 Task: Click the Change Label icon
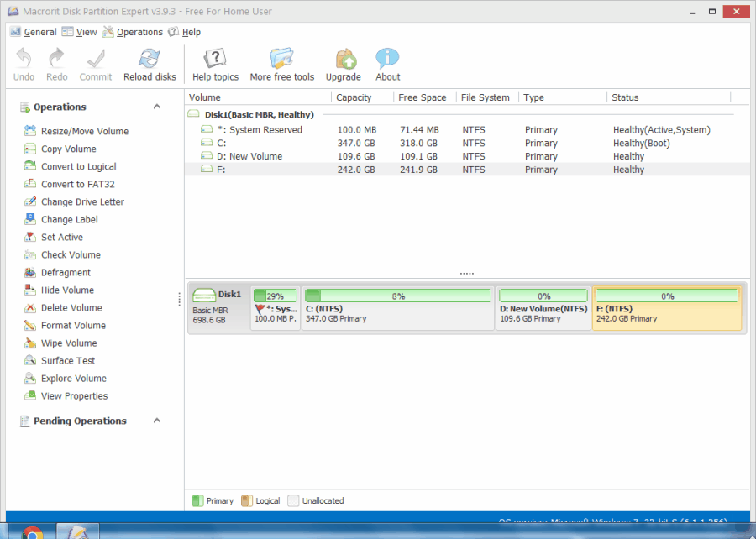(x=30, y=219)
